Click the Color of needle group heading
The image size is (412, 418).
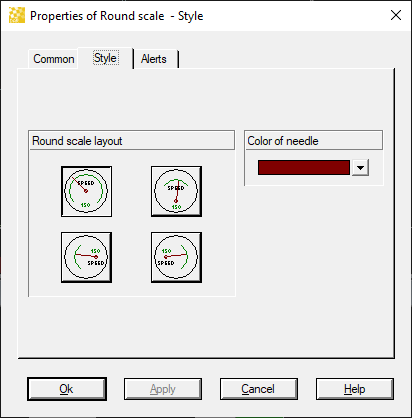[x=283, y=141]
